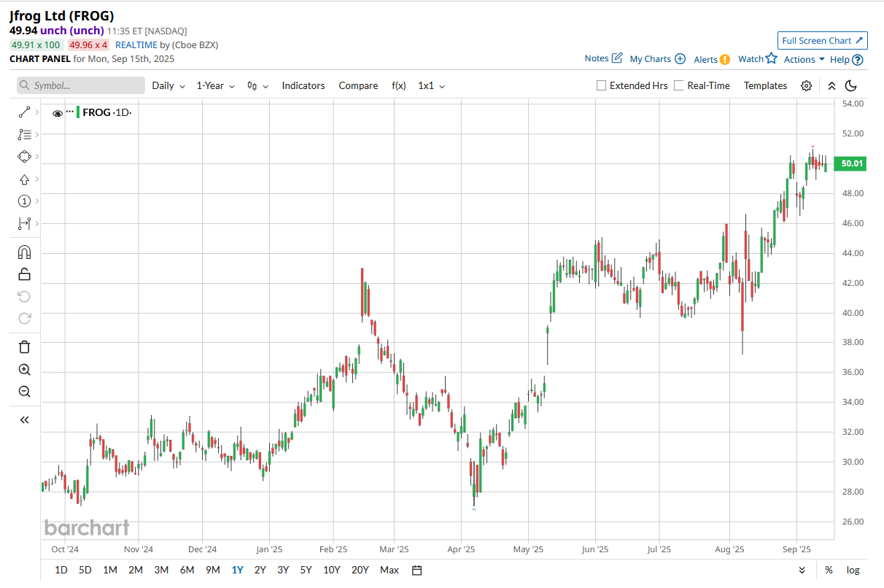Switch range to Max

[x=389, y=570]
